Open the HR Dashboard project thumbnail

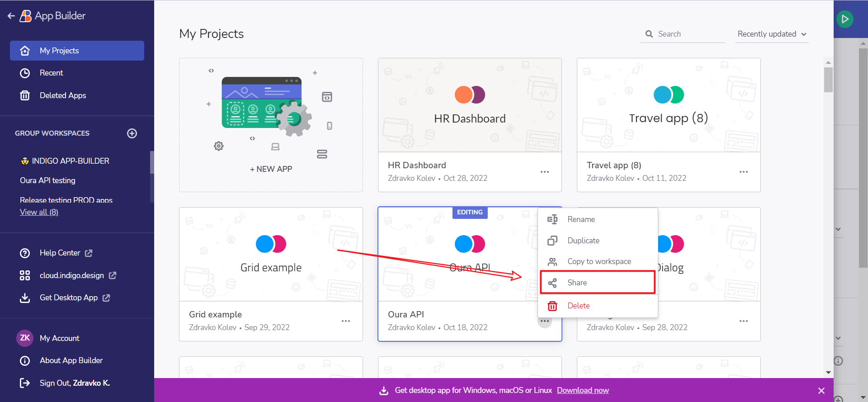click(470, 105)
